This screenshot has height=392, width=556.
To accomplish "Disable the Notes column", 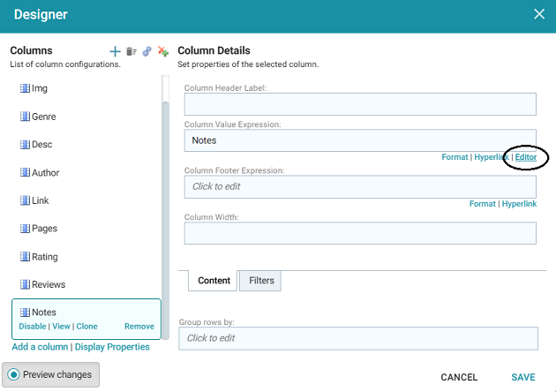I will (32, 327).
